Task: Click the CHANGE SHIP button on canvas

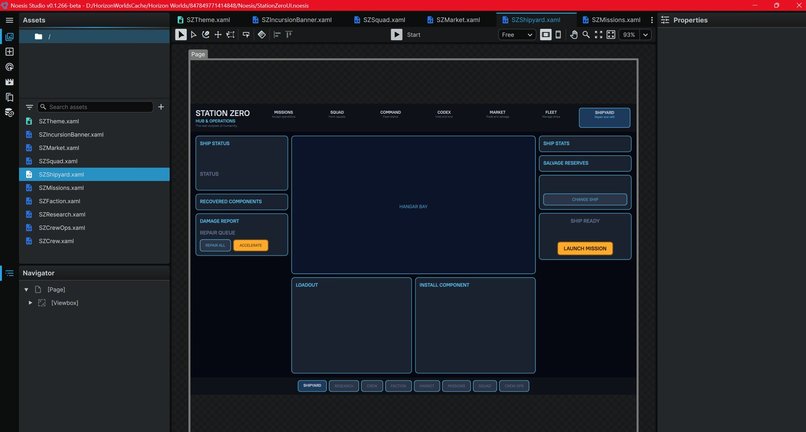Action: pos(585,200)
